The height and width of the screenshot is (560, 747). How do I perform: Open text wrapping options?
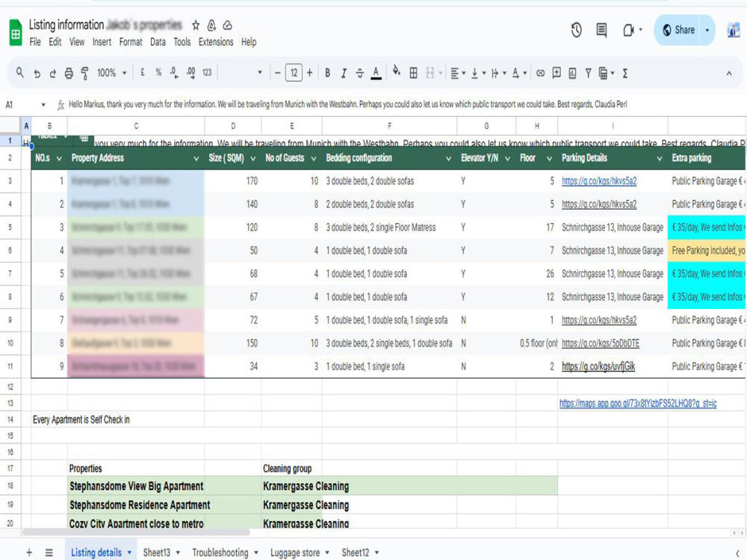point(498,73)
